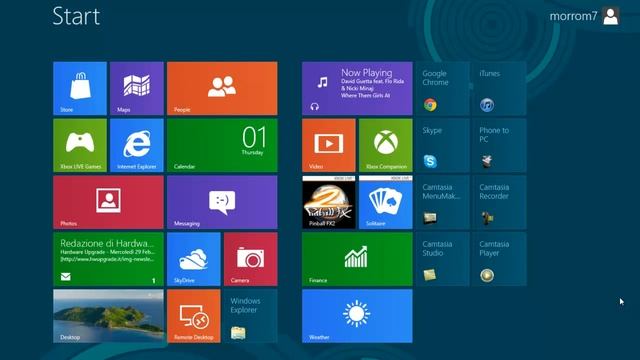Launch iTunes tile
640x360 pixels.
(500, 89)
